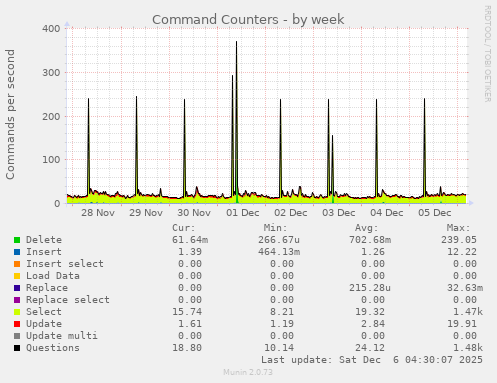The image size is (497, 383).
Task: Click Questions' average value 24.12
Action: [370, 348]
